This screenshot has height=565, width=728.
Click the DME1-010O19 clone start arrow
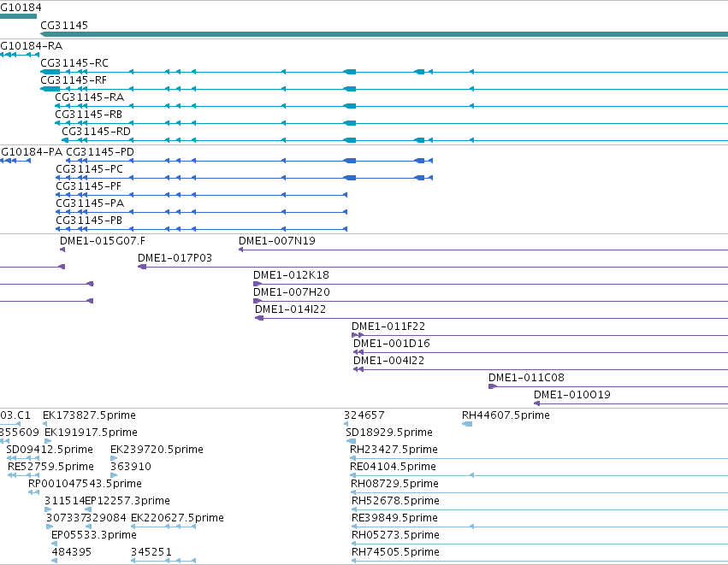click(x=536, y=403)
